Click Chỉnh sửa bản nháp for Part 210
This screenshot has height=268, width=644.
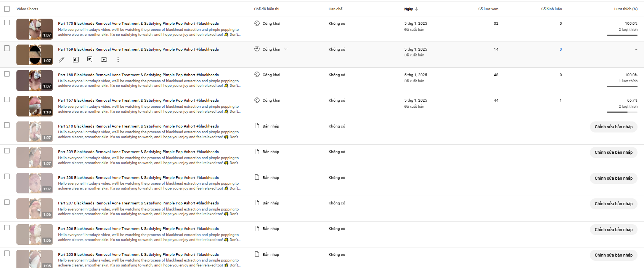pos(613,127)
